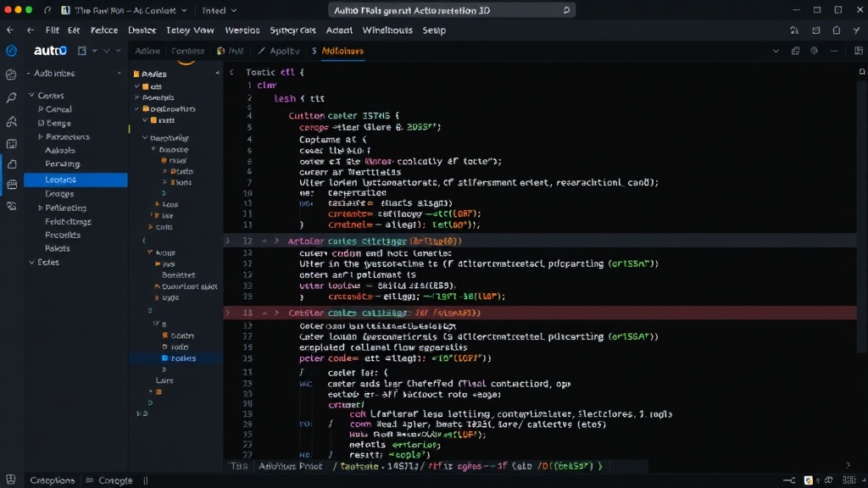
Task: Toggle the fold arrow at the far left of the highlighted line 12 row
Action: (227, 241)
